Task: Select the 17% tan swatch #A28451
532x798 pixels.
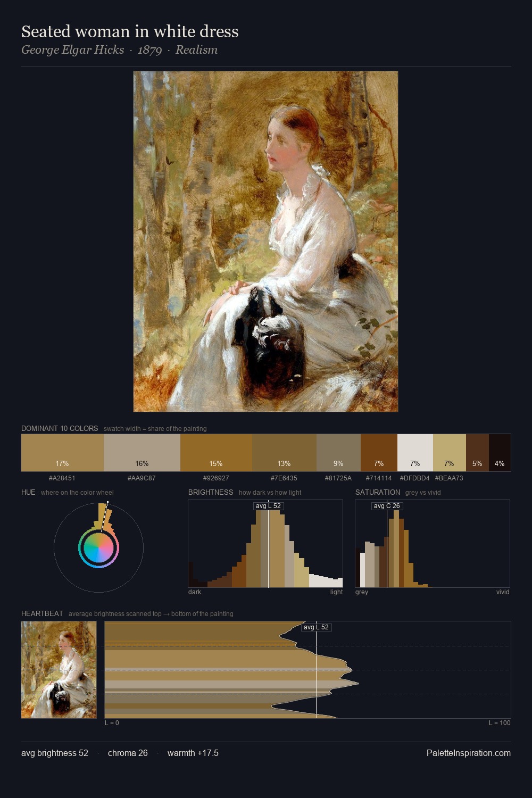Action: click(62, 453)
